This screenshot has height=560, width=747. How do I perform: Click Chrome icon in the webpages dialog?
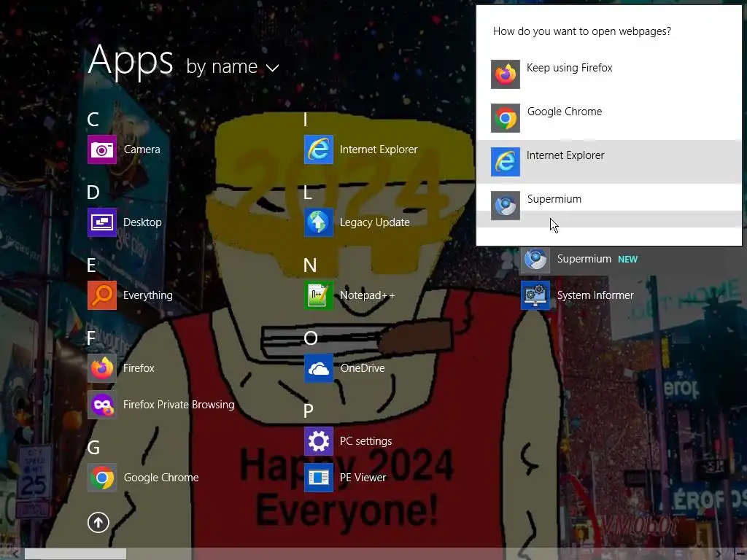pyautogui.click(x=506, y=118)
